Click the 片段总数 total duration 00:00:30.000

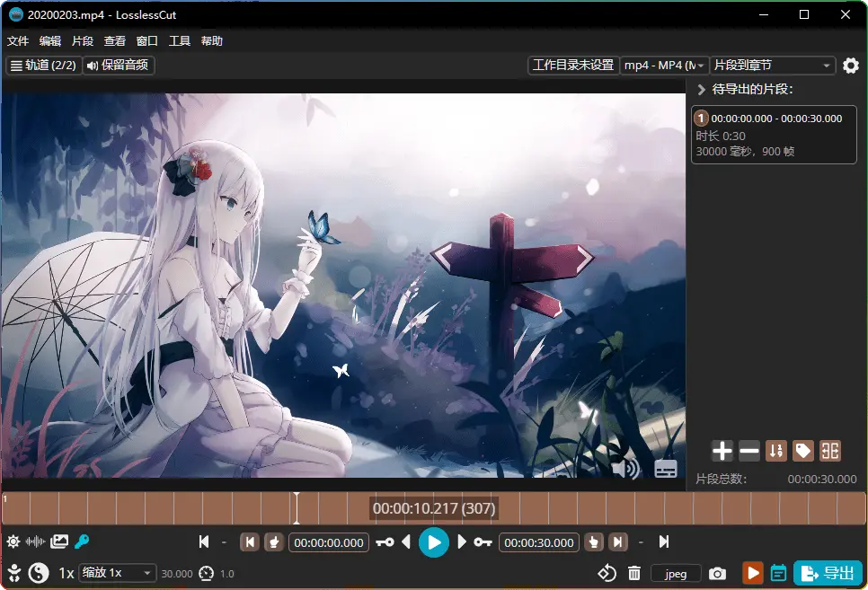822,480
